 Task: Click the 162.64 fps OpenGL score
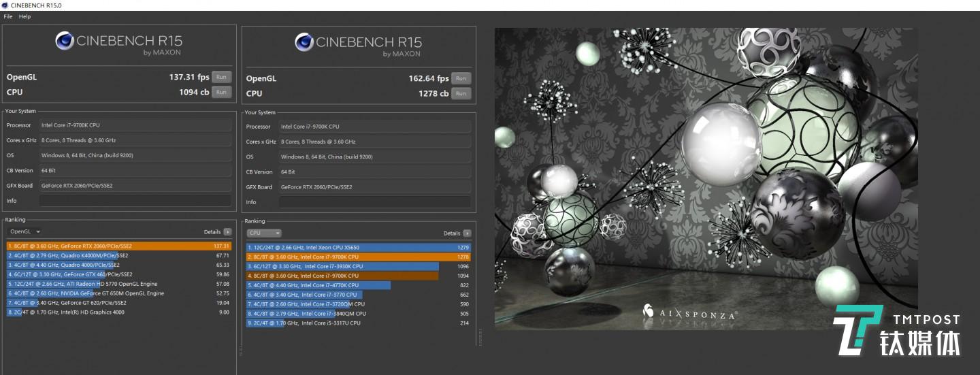[429, 78]
